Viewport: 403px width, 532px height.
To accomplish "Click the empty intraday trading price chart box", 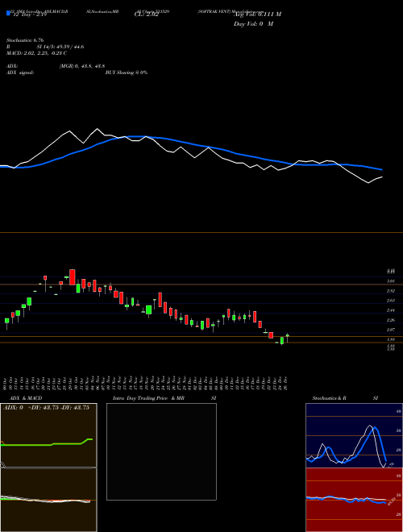I will (161, 451).
